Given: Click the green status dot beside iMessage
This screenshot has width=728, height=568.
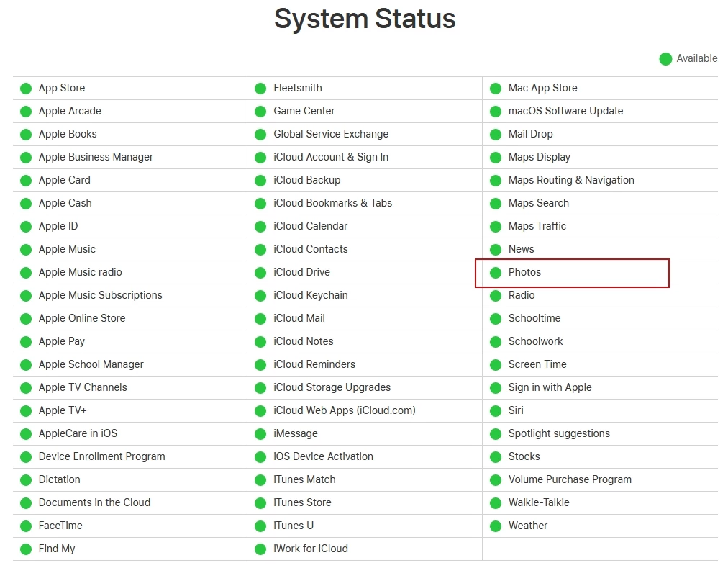Looking at the screenshot, I should pos(260,434).
